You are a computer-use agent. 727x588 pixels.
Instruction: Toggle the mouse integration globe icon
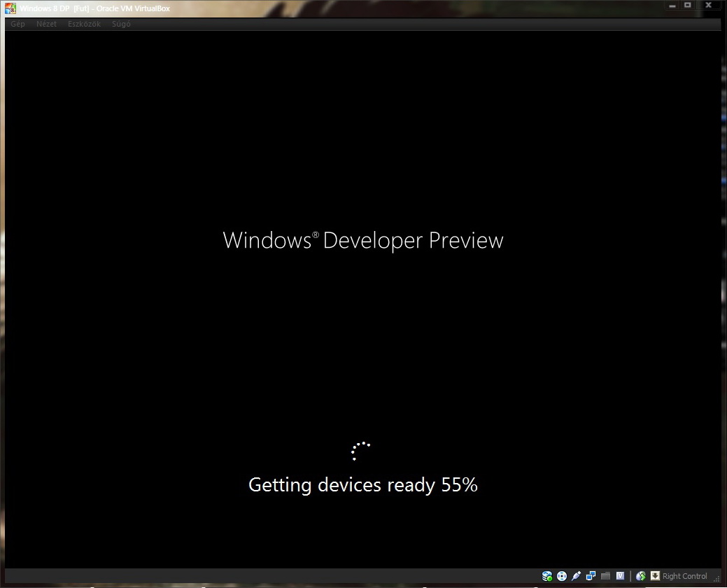[641, 576]
